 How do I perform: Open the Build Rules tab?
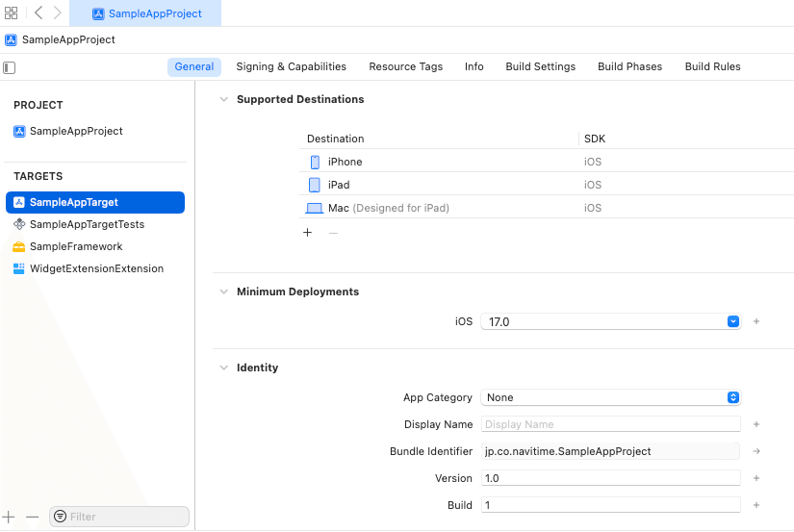pyautogui.click(x=712, y=66)
